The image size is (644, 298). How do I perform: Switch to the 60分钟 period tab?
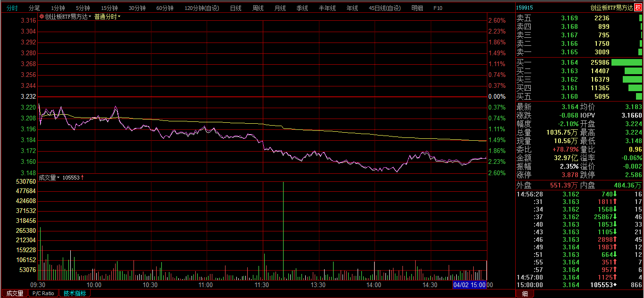165,8
